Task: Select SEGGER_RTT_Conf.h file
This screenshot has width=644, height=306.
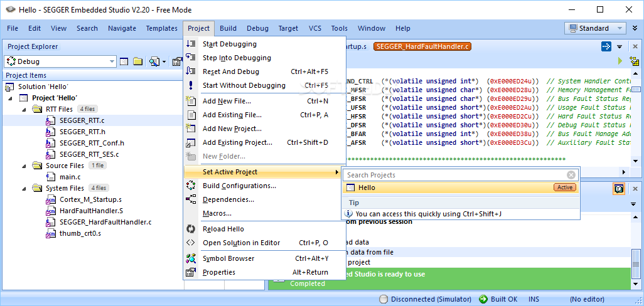Action: coord(92,143)
